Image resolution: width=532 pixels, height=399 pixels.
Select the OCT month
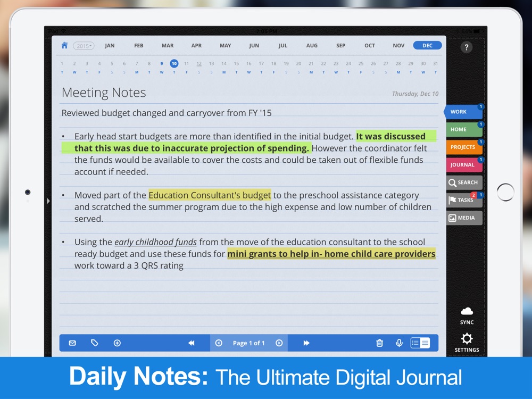pyautogui.click(x=370, y=45)
